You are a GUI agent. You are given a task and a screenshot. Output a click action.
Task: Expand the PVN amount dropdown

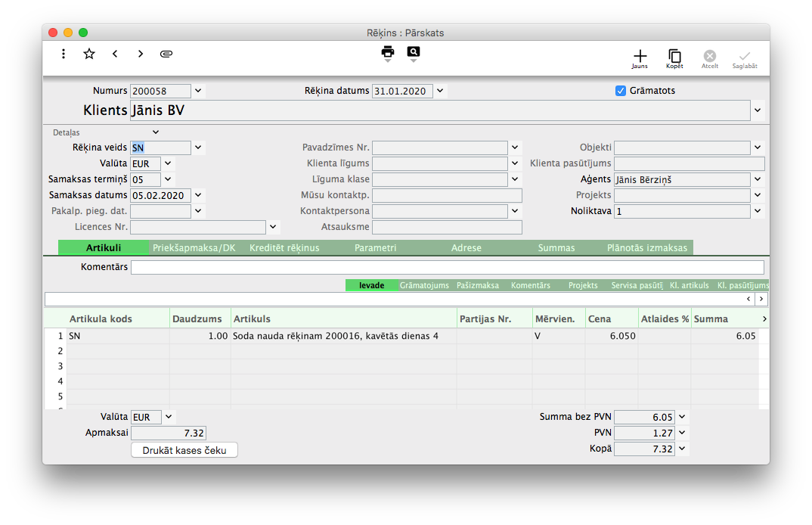682,433
